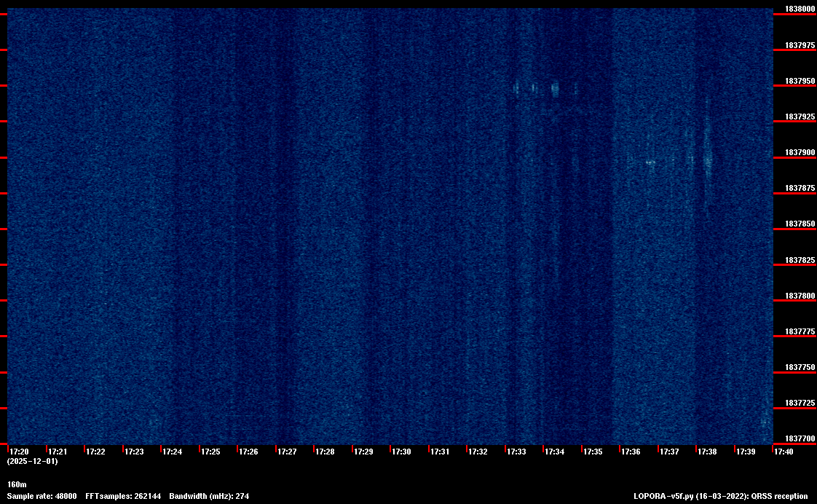Click the 17:37 time label
This screenshot has width=817, height=504.
[x=669, y=452]
